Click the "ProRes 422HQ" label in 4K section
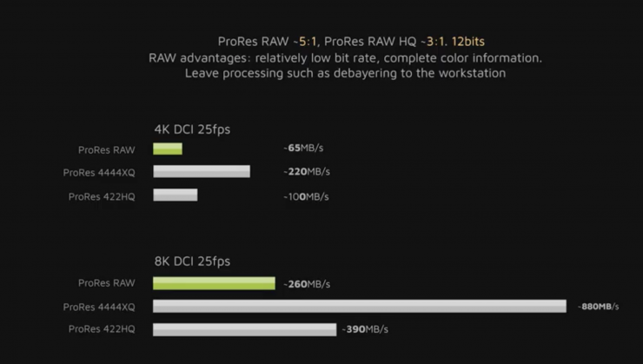Image resolution: width=643 pixels, height=364 pixels. coord(102,196)
